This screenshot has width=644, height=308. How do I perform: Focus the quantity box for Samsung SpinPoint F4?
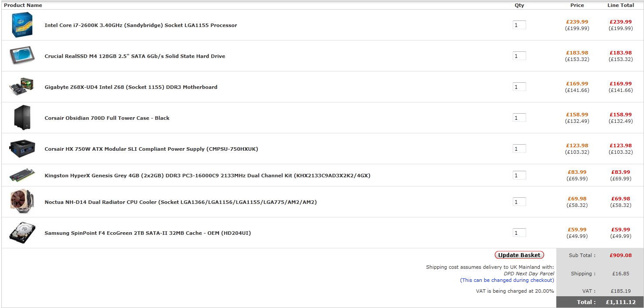(x=519, y=233)
